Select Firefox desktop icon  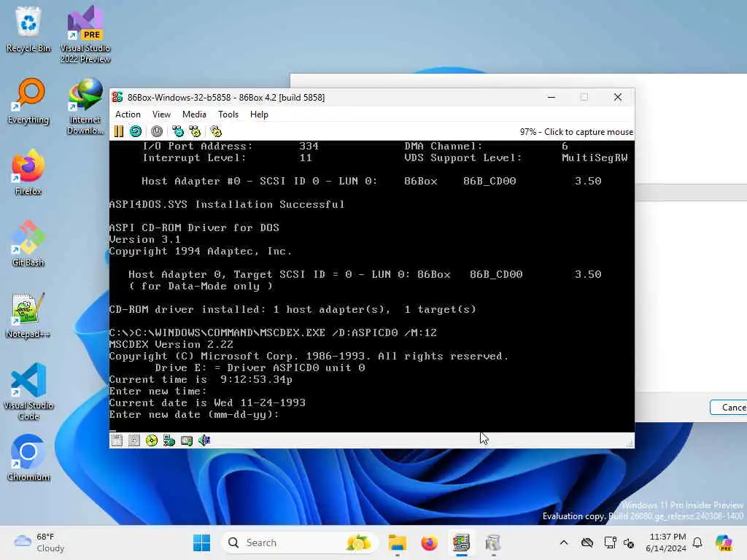pyautogui.click(x=28, y=173)
